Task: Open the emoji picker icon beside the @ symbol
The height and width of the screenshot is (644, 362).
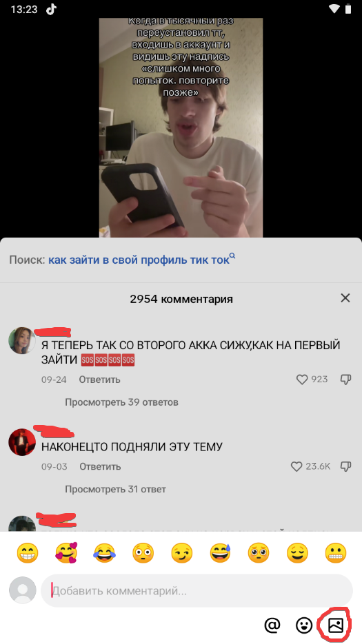Action: (304, 625)
